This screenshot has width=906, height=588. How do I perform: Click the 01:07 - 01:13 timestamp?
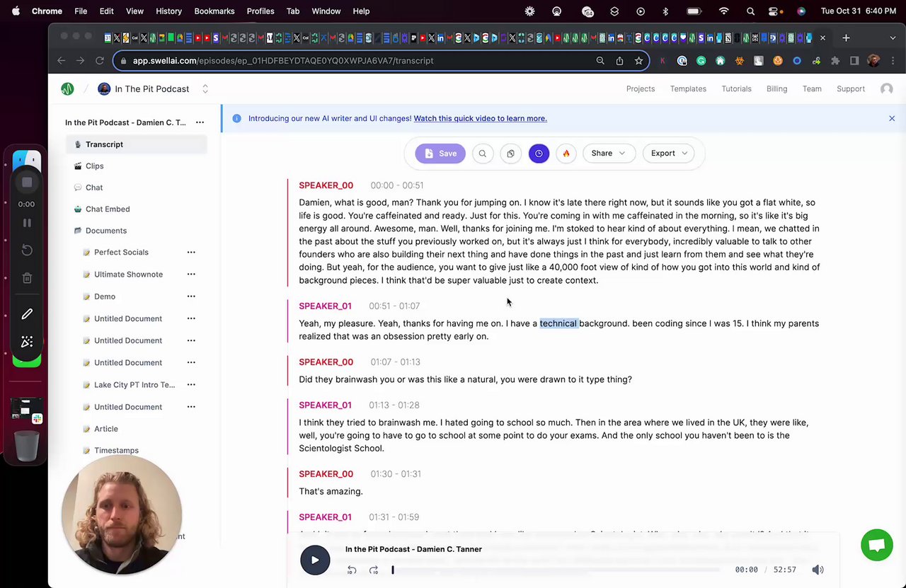[x=395, y=362]
